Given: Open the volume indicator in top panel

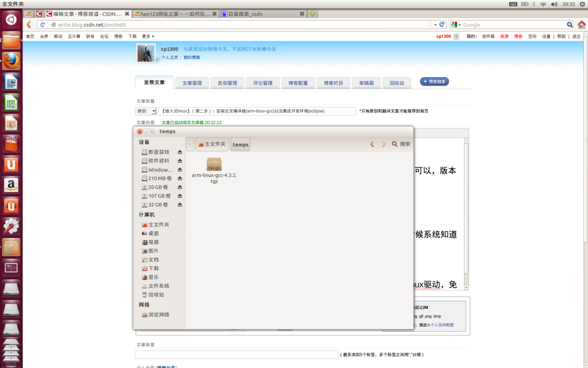Looking at the screenshot, I should click(554, 4).
